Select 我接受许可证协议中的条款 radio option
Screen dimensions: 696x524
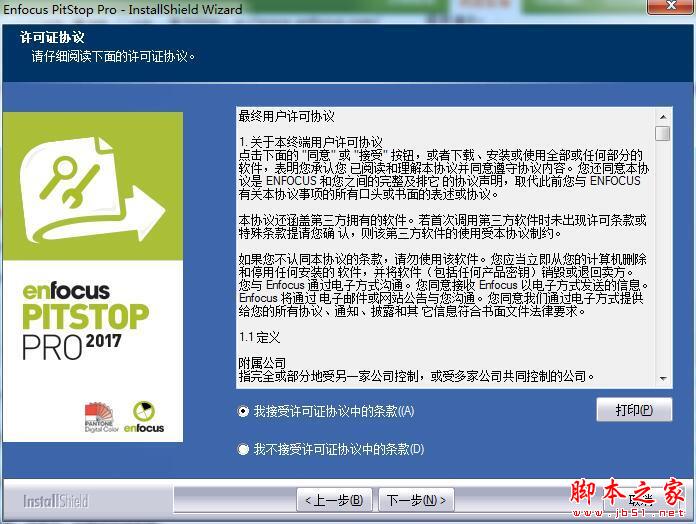pos(243,411)
